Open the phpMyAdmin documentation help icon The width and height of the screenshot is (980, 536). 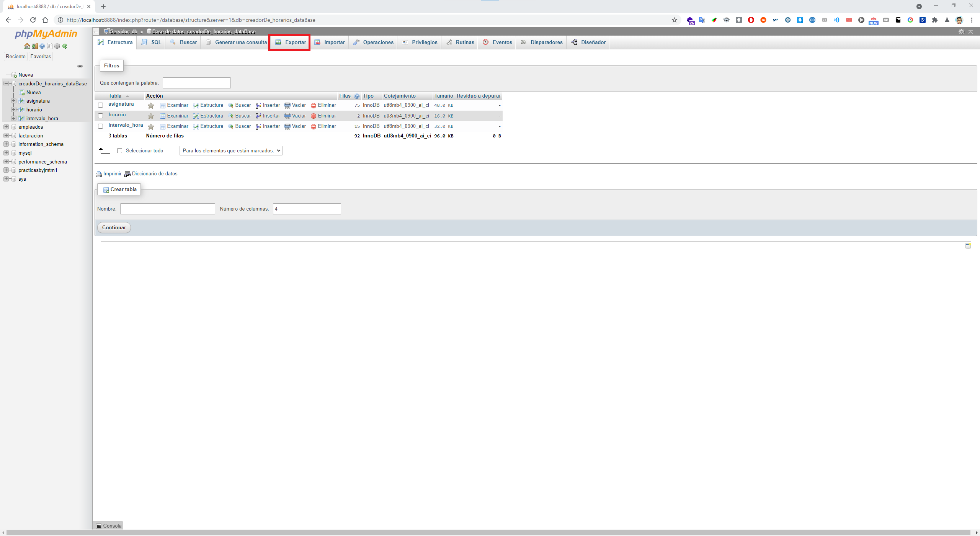point(42,46)
